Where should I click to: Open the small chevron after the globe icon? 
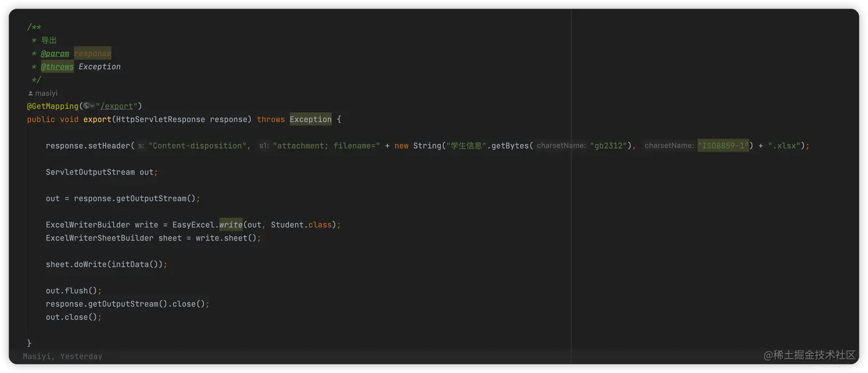pos(92,106)
